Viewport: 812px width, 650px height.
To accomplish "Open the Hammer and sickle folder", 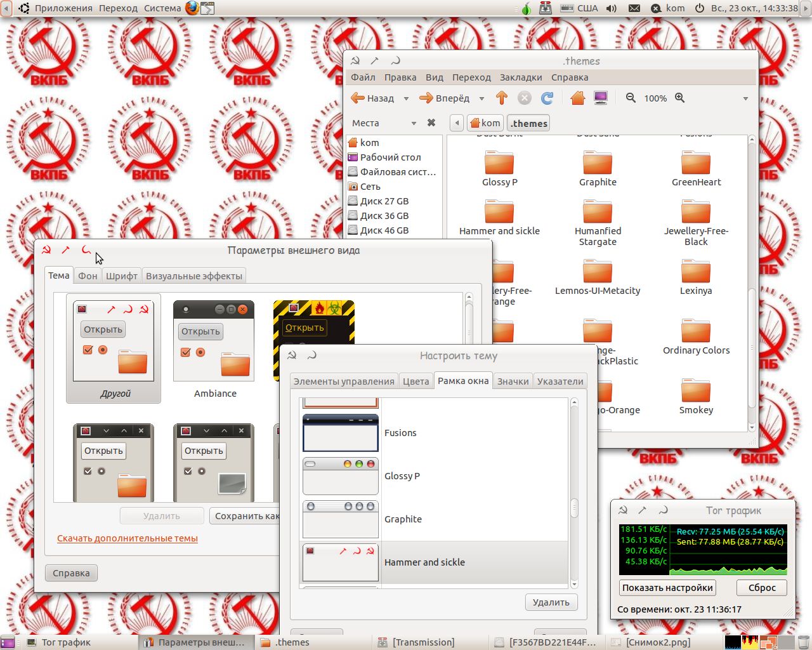I will coord(500,218).
